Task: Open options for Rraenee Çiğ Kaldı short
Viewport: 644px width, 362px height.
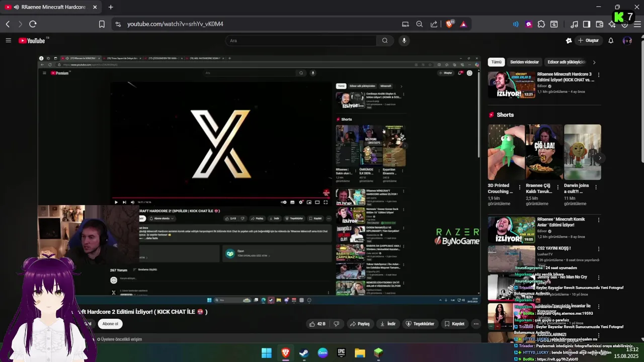Action: [x=557, y=187]
